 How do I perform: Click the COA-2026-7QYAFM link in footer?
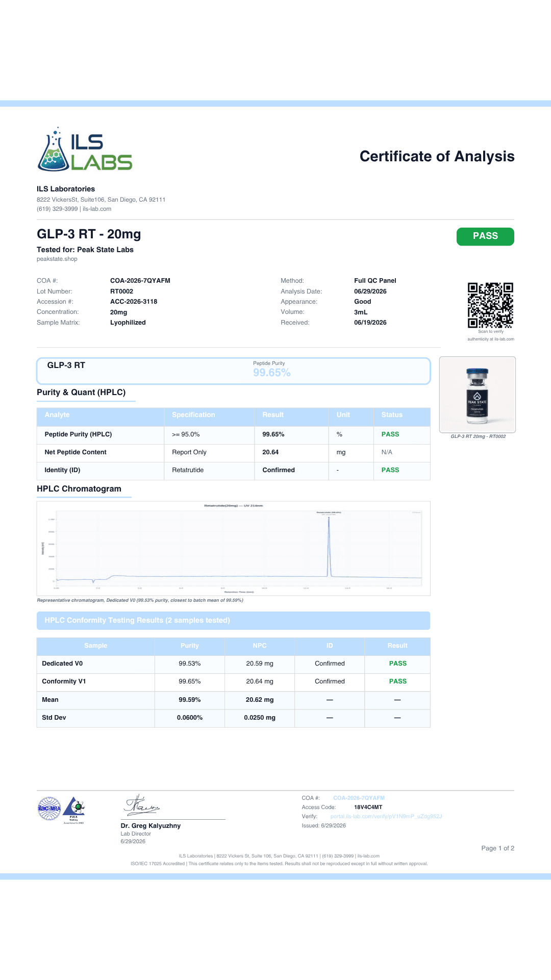pos(359,798)
